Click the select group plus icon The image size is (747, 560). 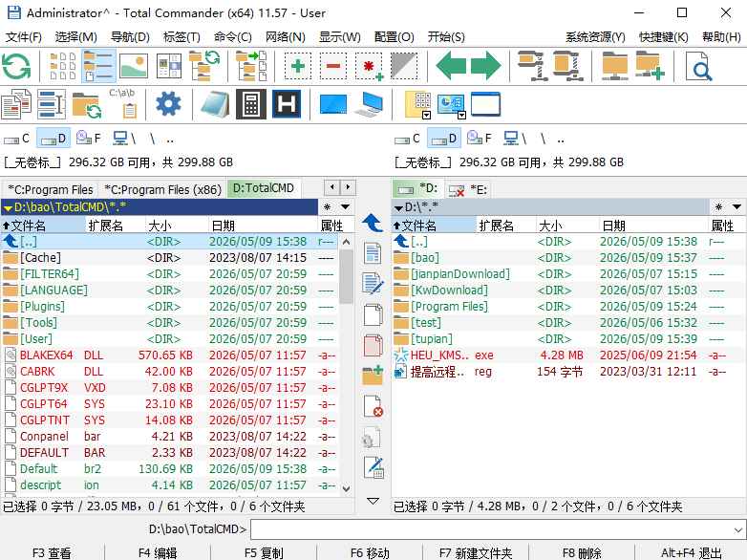[x=298, y=66]
